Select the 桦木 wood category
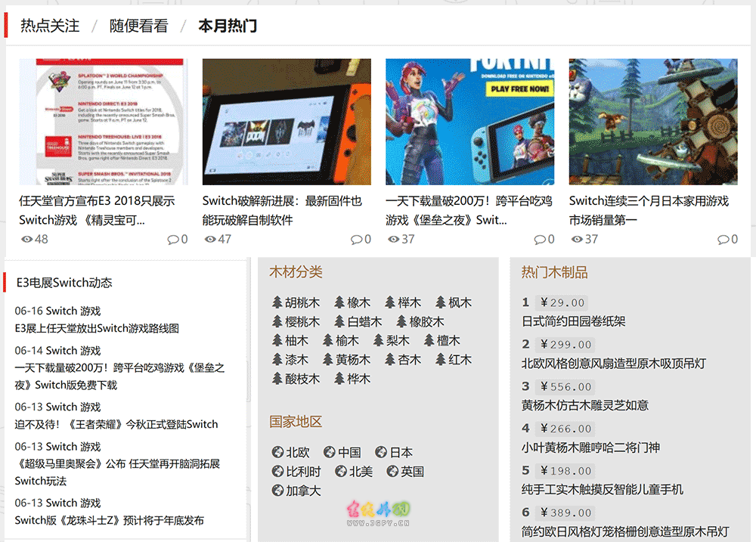The width and height of the screenshot is (756, 542). click(x=352, y=379)
